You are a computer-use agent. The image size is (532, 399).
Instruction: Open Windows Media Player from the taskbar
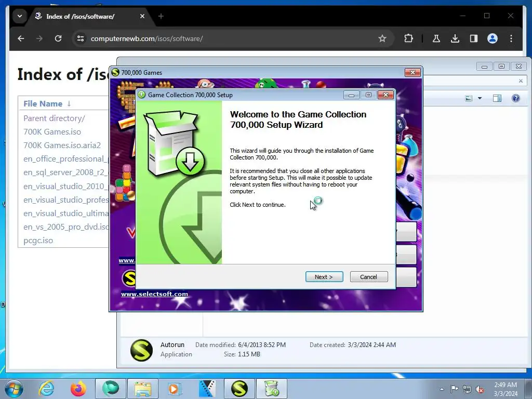pos(175,389)
